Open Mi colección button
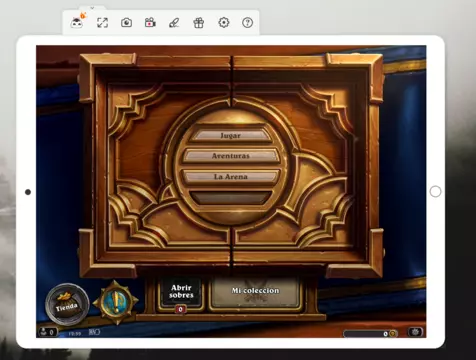Image resolution: width=476 pixels, height=360 pixels. (x=255, y=292)
